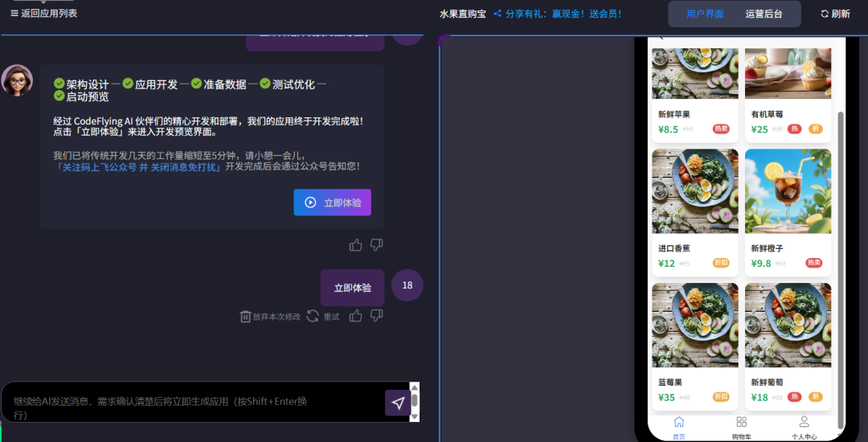Click the ¥12 price of 进口香蕉
Screen dimensions: 868x442
(666, 264)
